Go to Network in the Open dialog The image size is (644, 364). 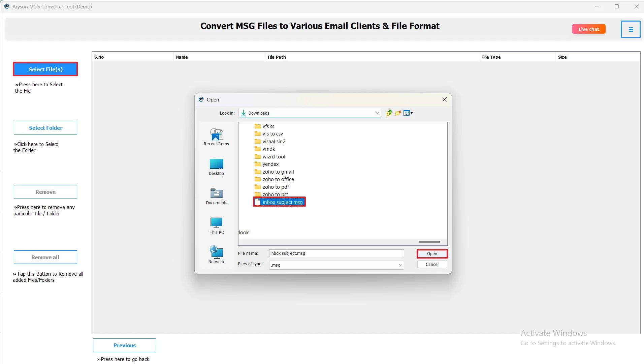click(x=216, y=255)
